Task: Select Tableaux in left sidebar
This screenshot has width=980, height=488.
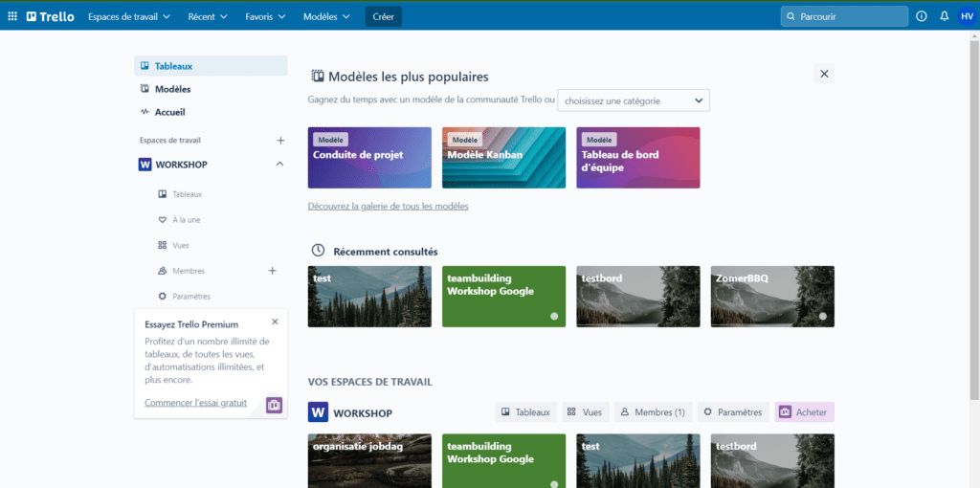Action: point(211,66)
